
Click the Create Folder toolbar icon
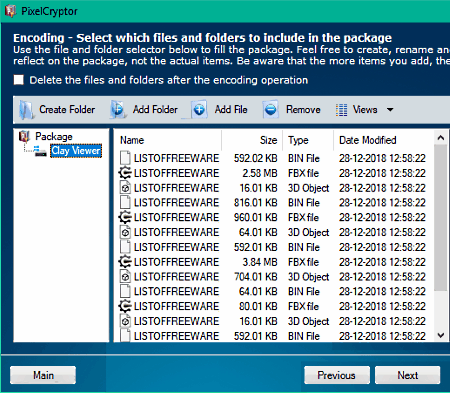tap(26, 110)
